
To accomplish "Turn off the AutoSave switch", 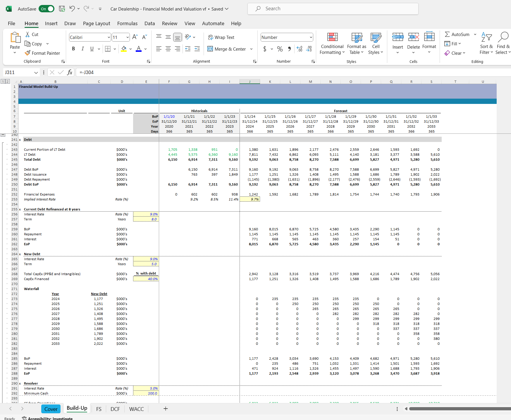I will coord(47,9).
